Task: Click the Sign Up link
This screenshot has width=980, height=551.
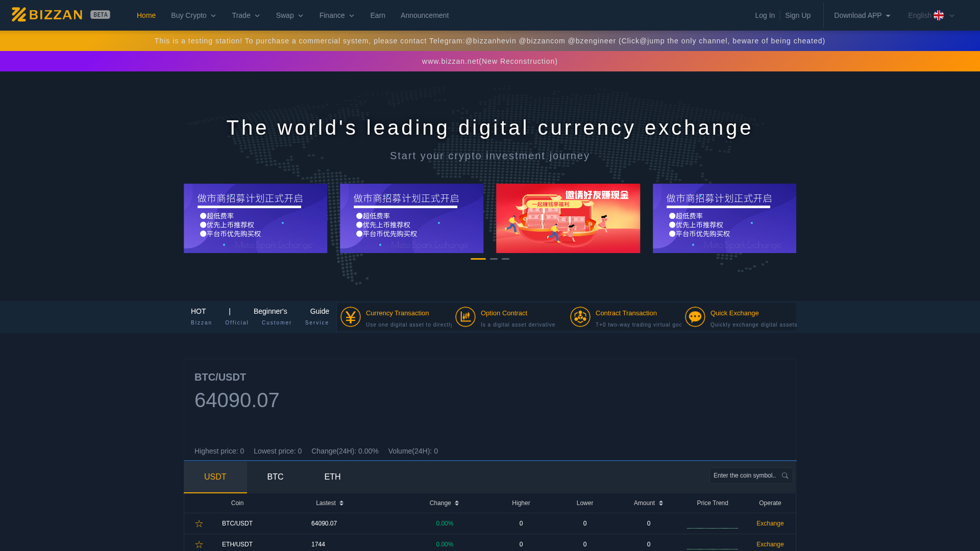Action: (798, 15)
